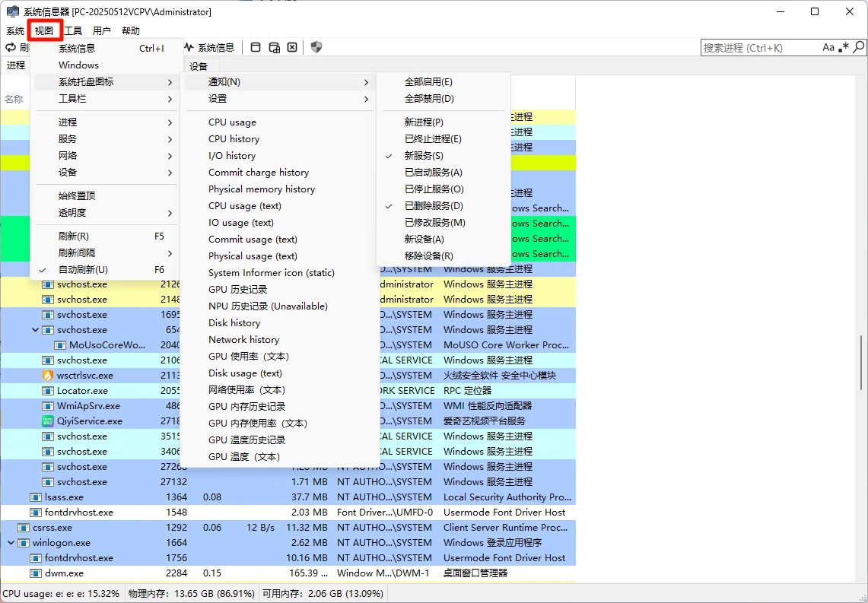The width and height of the screenshot is (868, 603).
Task: Select 全部禁用(D) in the notifications menu
Action: coord(443,99)
